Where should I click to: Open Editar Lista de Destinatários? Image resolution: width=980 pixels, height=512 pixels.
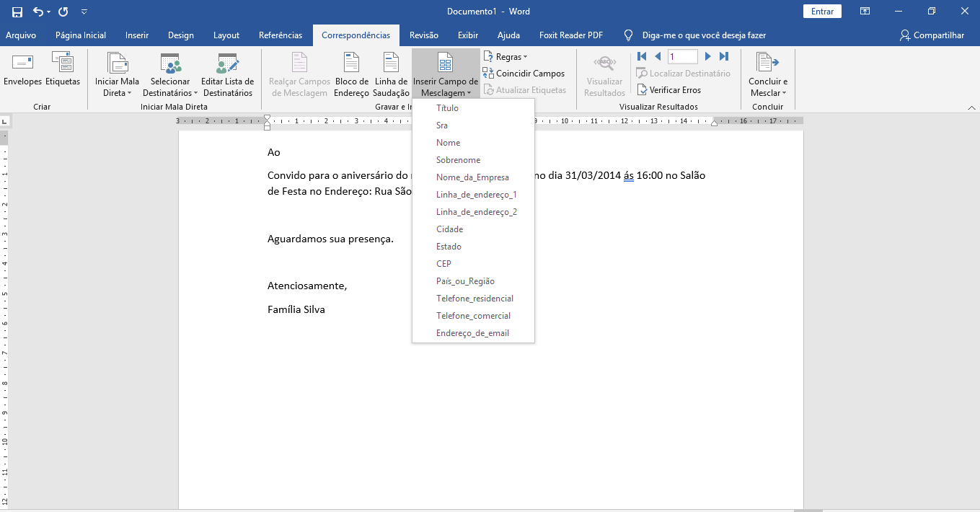[227, 74]
